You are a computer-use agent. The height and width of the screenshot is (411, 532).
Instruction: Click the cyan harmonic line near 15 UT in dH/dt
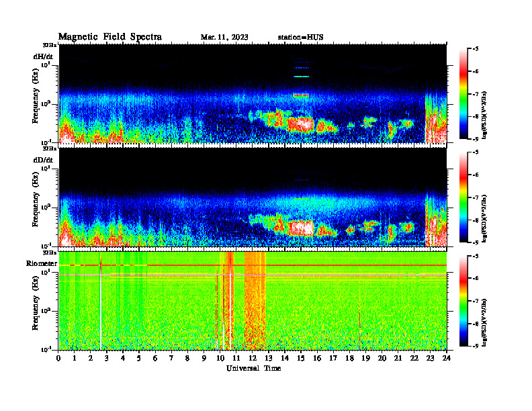pos(302,77)
